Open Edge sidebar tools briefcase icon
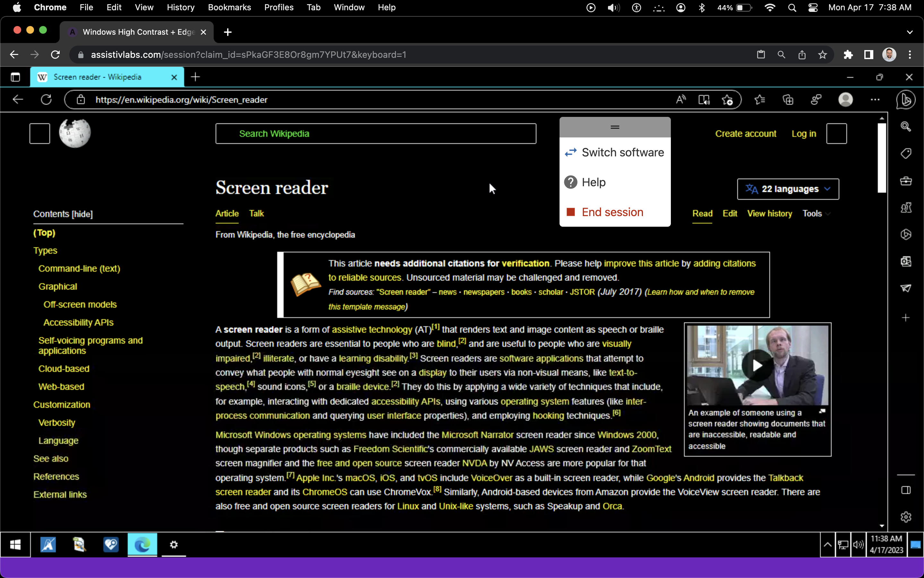Image resolution: width=924 pixels, height=578 pixels. click(x=906, y=180)
